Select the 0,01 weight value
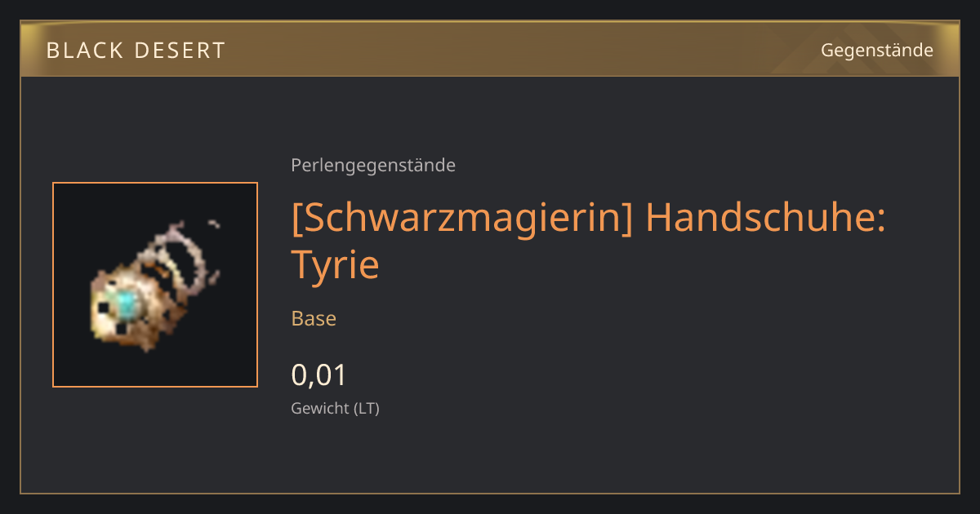The width and height of the screenshot is (980, 514). [x=319, y=375]
